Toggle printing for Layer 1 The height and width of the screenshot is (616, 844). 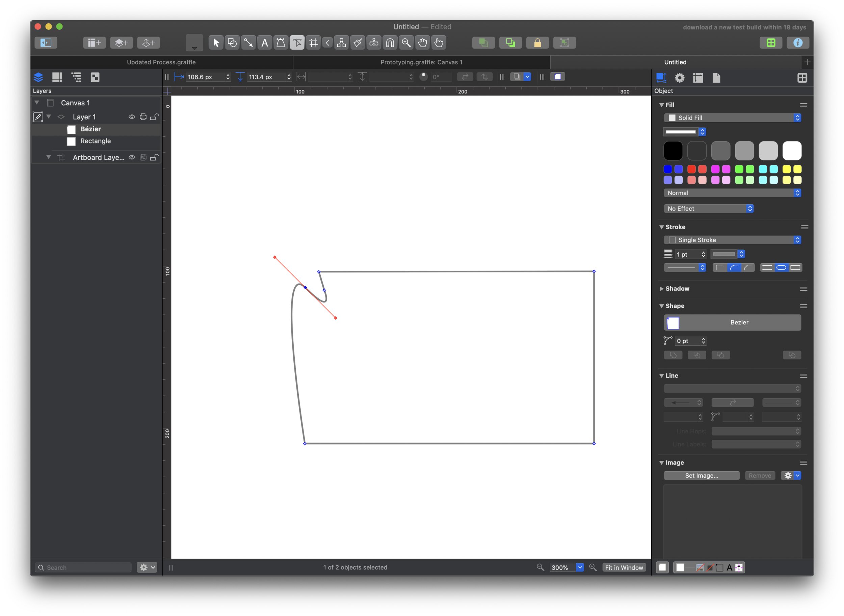(143, 117)
